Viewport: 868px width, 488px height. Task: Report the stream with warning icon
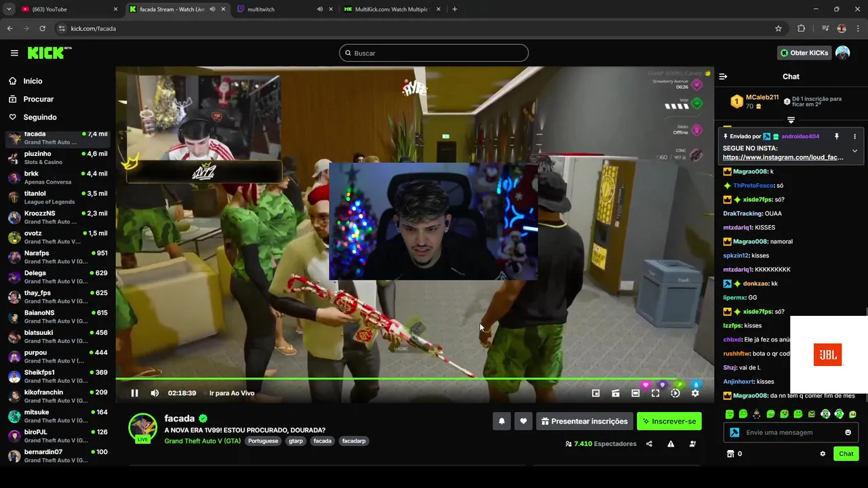671,444
